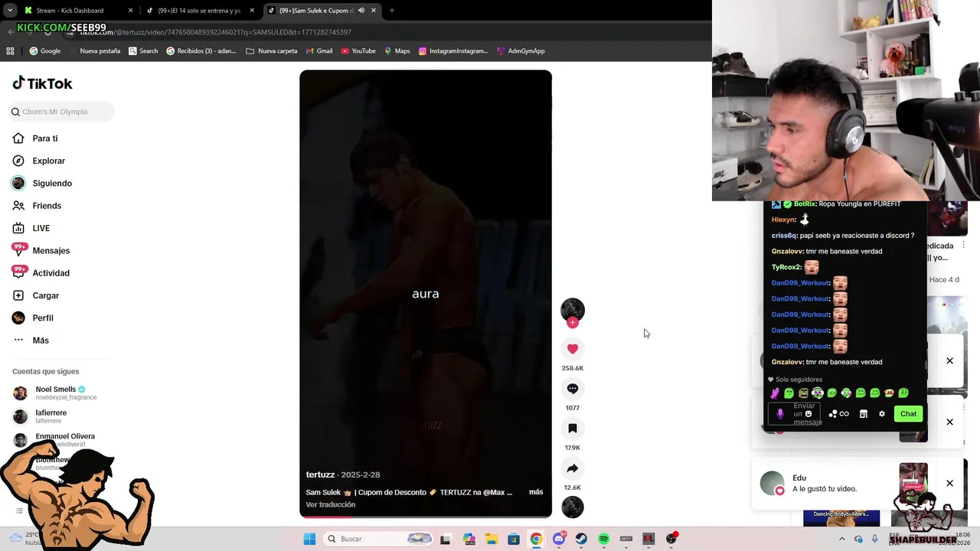This screenshot has width=980, height=551.
Task: Open Steam from the taskbar
Action: pos(581,539)
